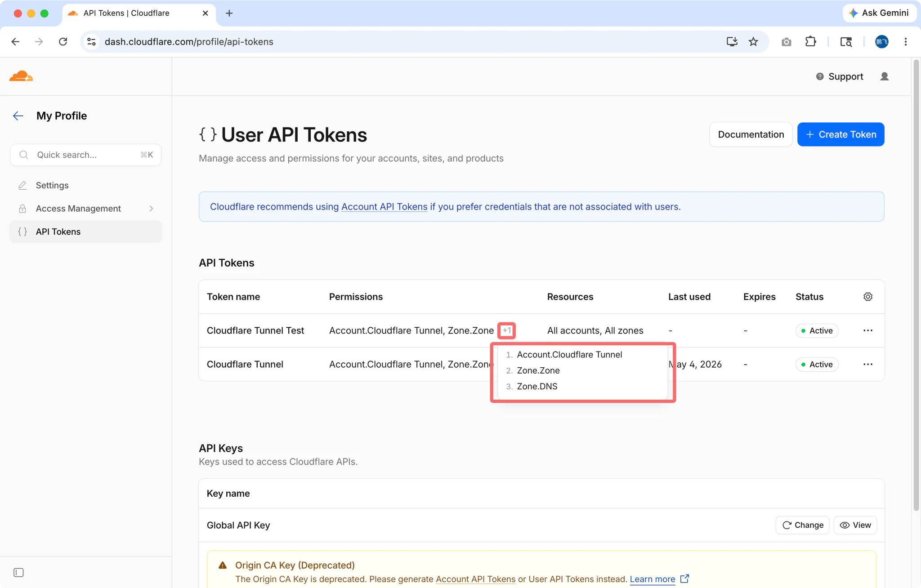Bookmark this page with the star icon
Viewport: 921px width, 588px height.
[x=753, y=42]
